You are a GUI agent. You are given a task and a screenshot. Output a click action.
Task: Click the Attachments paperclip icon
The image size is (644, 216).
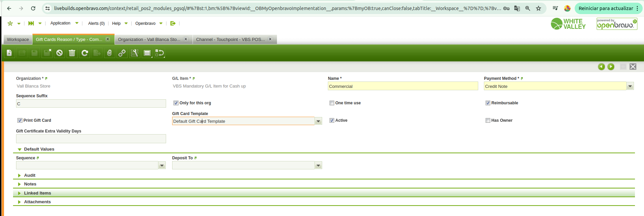tap(110, 53)
